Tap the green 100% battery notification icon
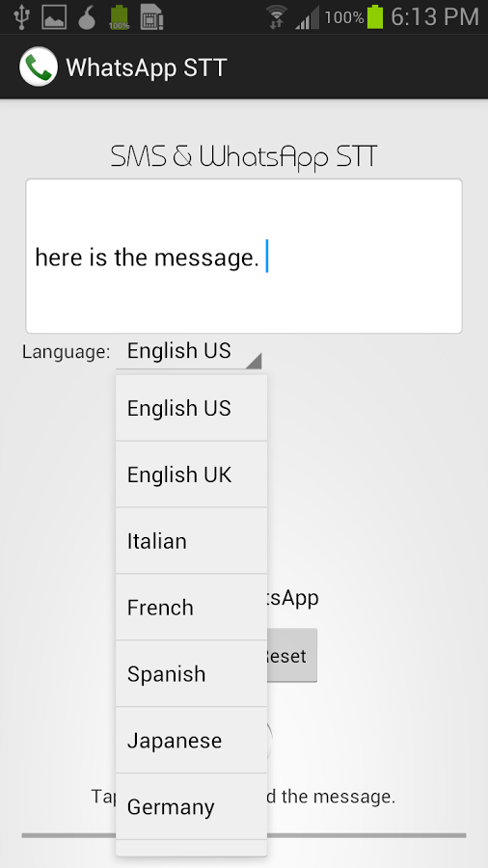The width and height of the screenshot is (488, 868). (119, 17)
